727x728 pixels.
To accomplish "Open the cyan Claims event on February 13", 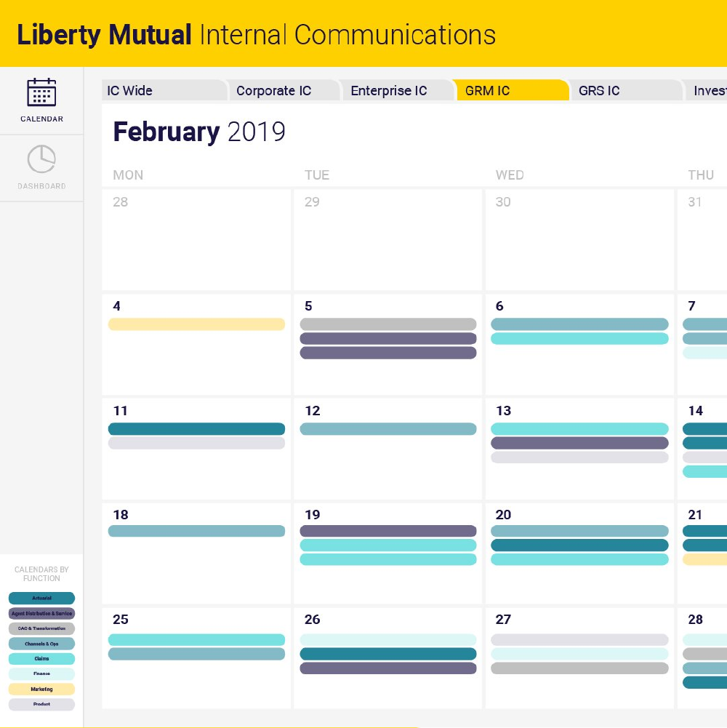I will click(579, 428).
